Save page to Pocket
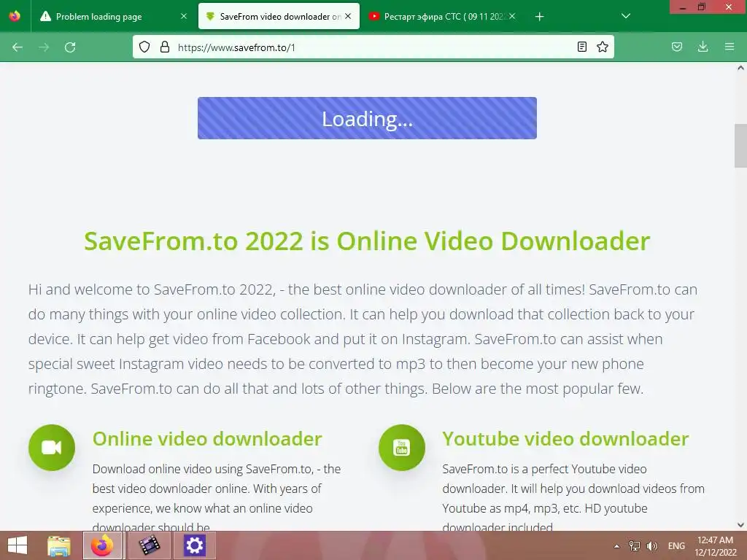Screen dimensions: 747x560 click(677, 47)
